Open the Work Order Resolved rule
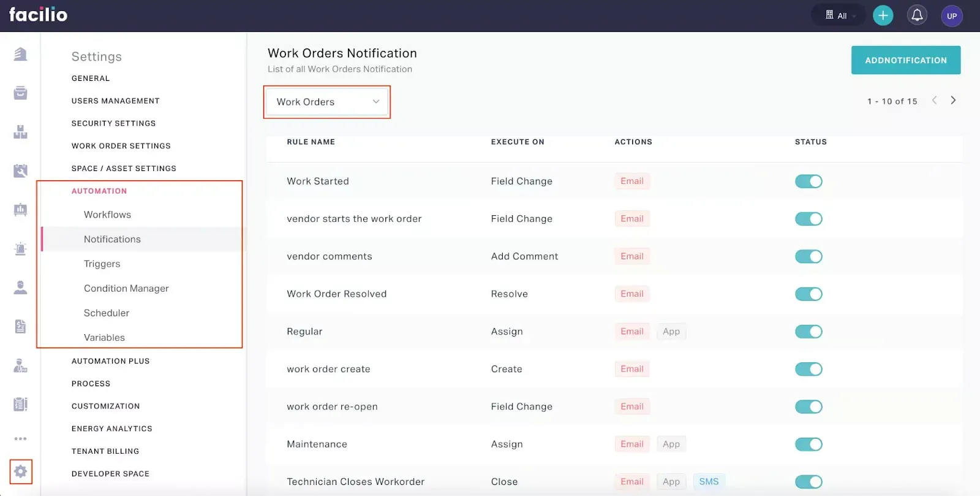The height and width of the screenshot is (496, 980). pyautogui.click(x=336, y=294)
